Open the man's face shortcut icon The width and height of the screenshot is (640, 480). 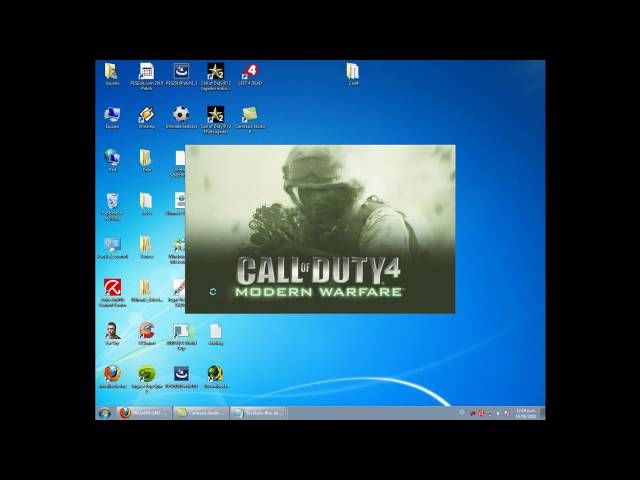[112, 333]
